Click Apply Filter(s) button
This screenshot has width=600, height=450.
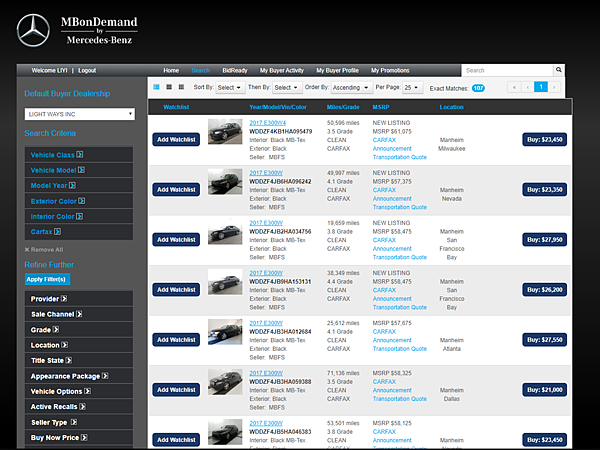(47, 279)
